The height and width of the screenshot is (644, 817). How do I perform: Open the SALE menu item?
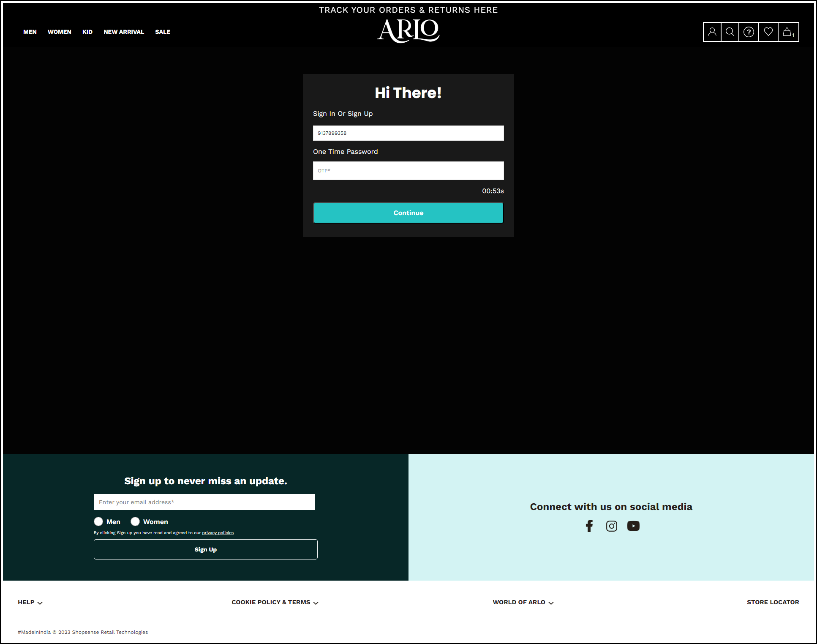tap(163, 32)
